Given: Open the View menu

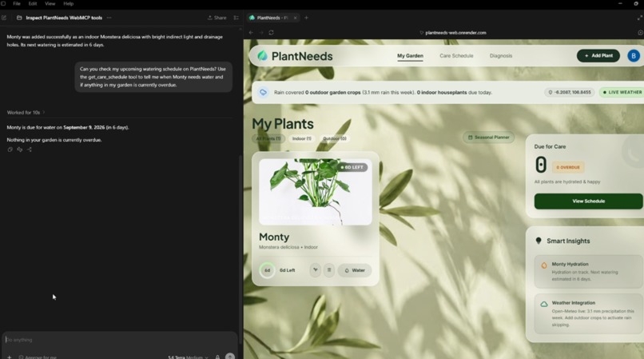Looking at the screenshot, I should [50, 4].
